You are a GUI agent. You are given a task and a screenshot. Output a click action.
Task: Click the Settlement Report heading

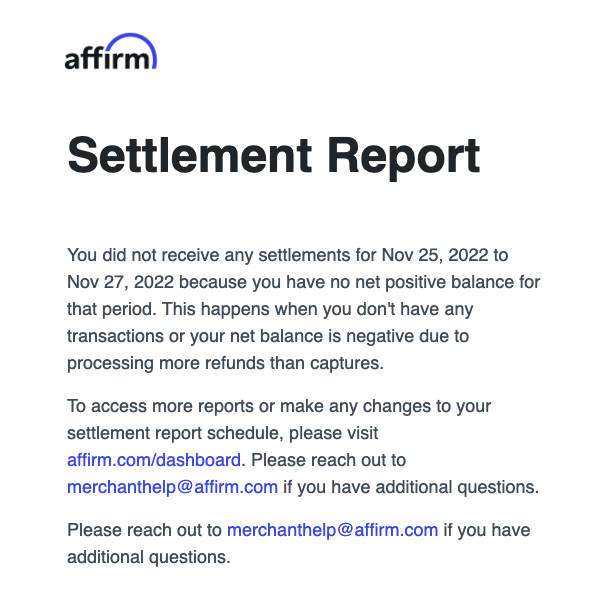click(x=274, y=156)
